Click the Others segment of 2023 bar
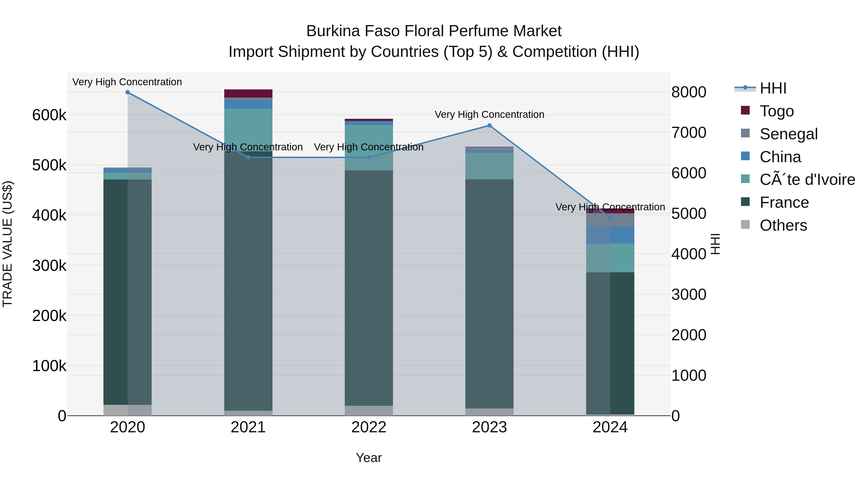 point(490,412)
